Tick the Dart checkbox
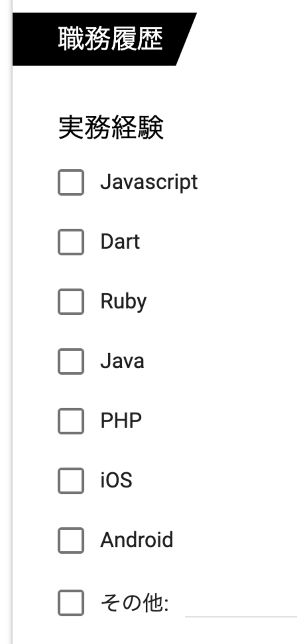This screenshot has width=297, height=644. tap(71, 242)
